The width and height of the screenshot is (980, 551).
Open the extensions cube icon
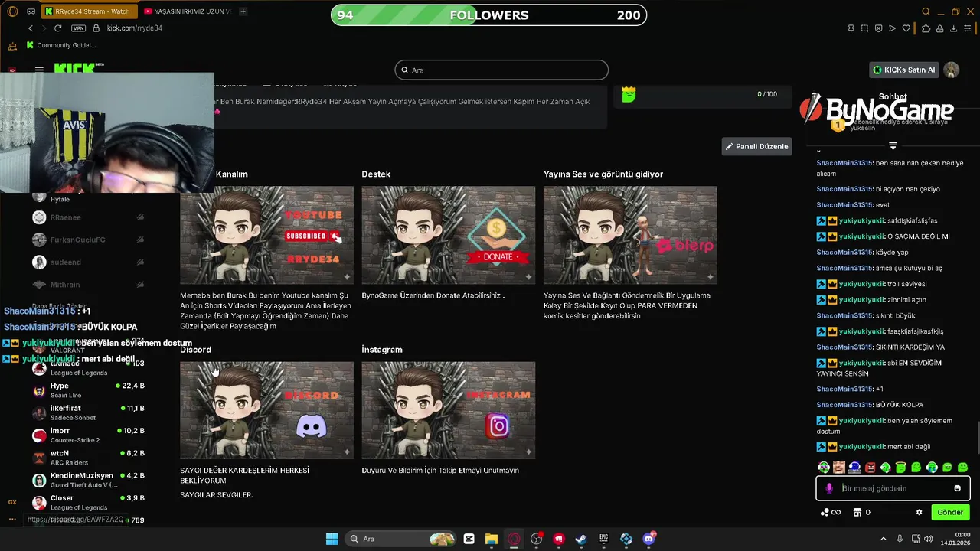tap(926, 28)
